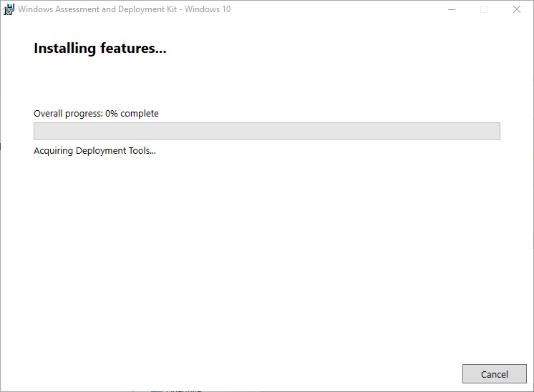Click the overall progress bar
534x392 pixels.
[x=267, y=131]
